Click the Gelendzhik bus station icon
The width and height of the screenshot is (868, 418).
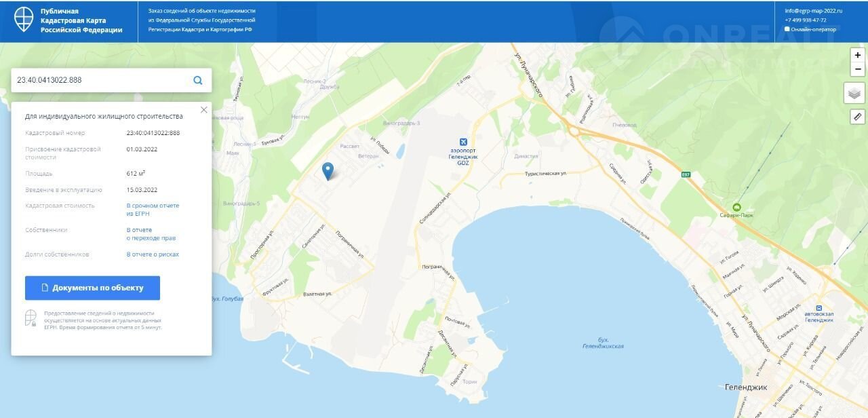tap(818, 307)
